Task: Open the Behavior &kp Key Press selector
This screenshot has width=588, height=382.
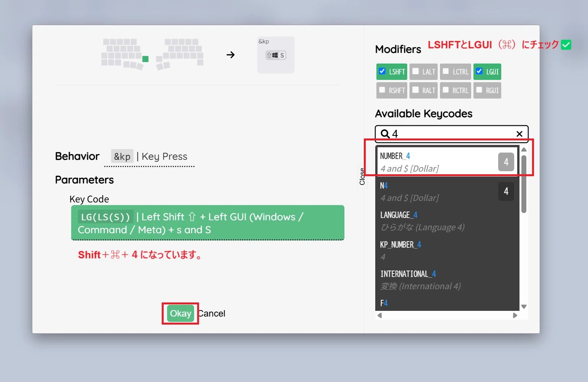Action: click(149, 157)
